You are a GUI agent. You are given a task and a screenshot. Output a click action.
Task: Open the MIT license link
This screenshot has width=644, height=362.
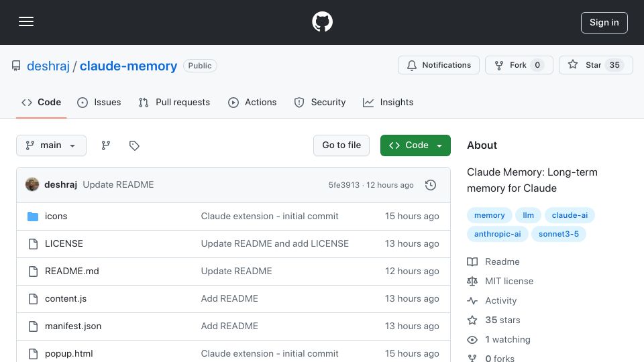[500, 281]
